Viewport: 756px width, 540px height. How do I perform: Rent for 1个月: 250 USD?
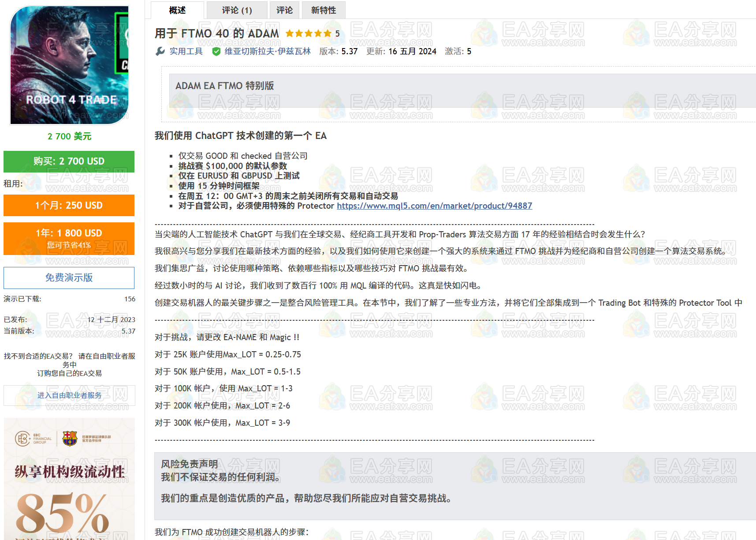tap(69, 206)
